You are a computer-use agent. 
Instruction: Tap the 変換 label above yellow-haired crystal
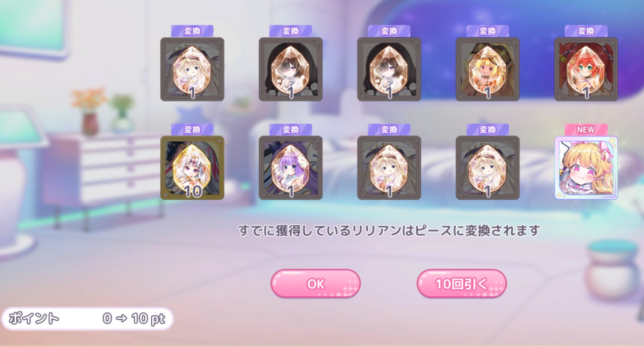[x=488, y=31]
